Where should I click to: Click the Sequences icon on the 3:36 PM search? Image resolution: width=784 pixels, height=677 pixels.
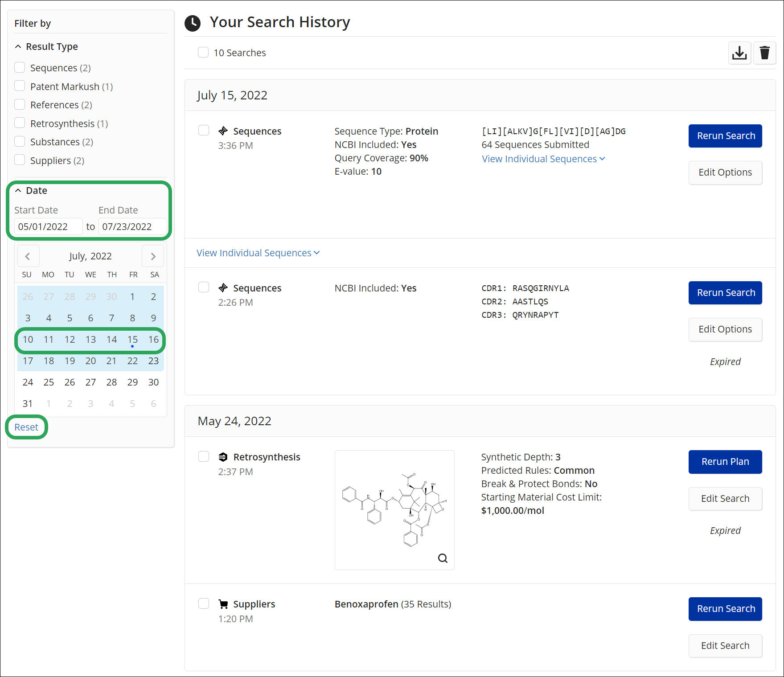pos(223,131)
